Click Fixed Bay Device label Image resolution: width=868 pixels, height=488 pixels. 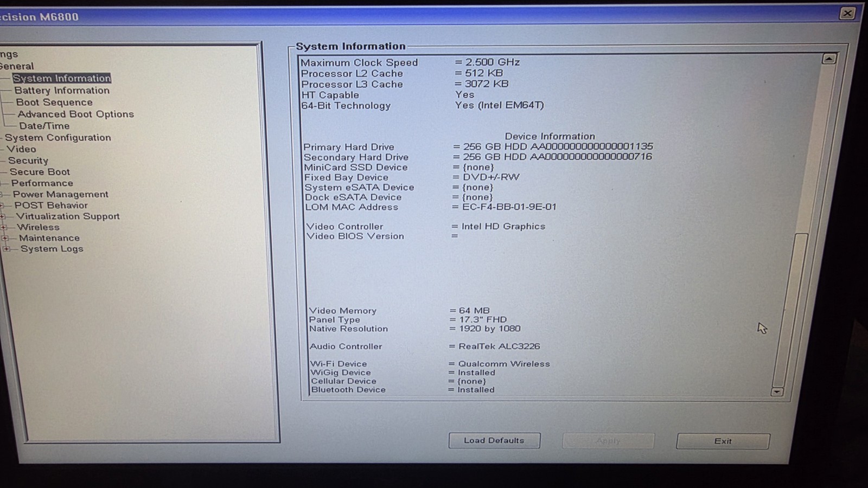[x=346, y=177]
